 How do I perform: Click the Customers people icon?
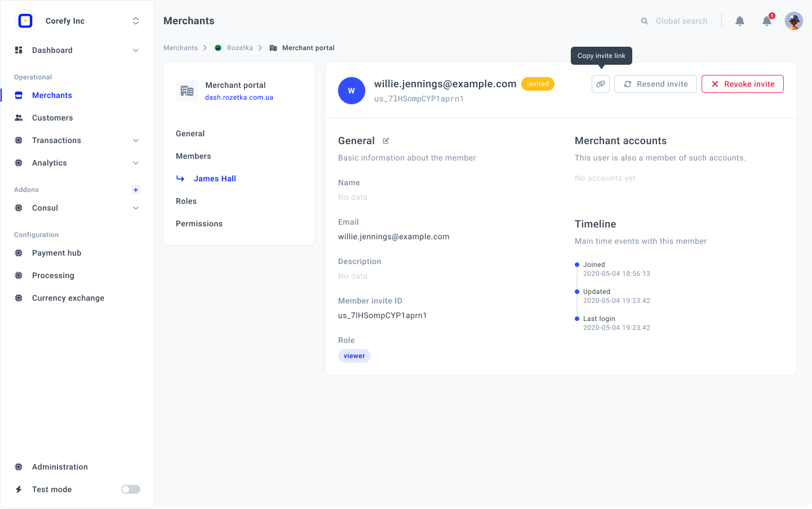pos(19,118)
